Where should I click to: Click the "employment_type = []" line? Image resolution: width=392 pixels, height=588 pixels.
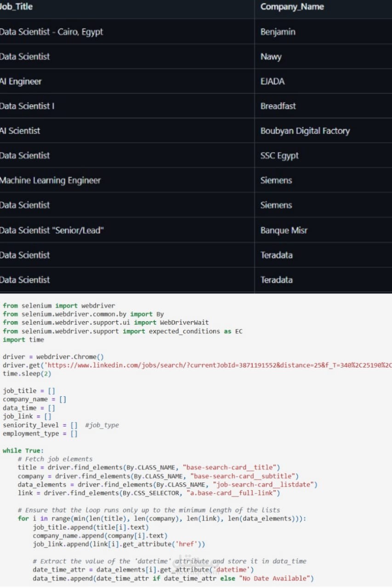click(x=40, y=433)
